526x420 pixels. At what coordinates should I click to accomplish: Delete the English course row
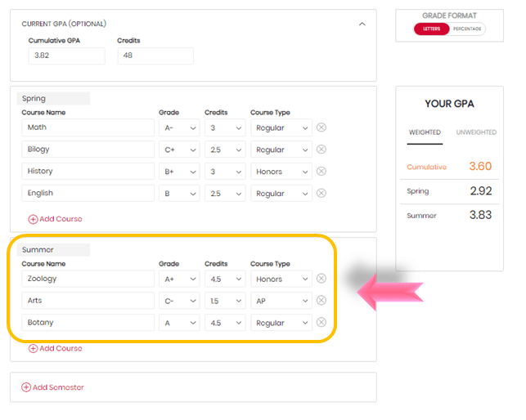click(x=321, y=193)
